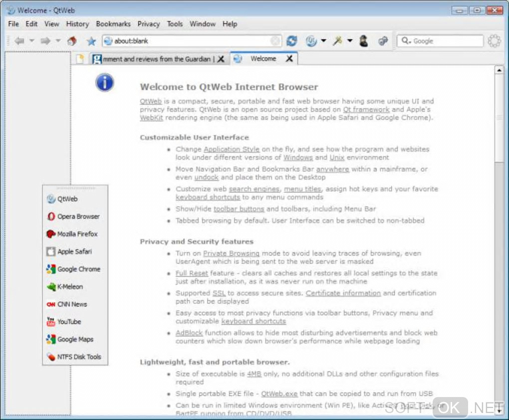This screenshot has width=509, height=420.
Task: Follow the Qt framework link
Action: (x=366, y=109)
